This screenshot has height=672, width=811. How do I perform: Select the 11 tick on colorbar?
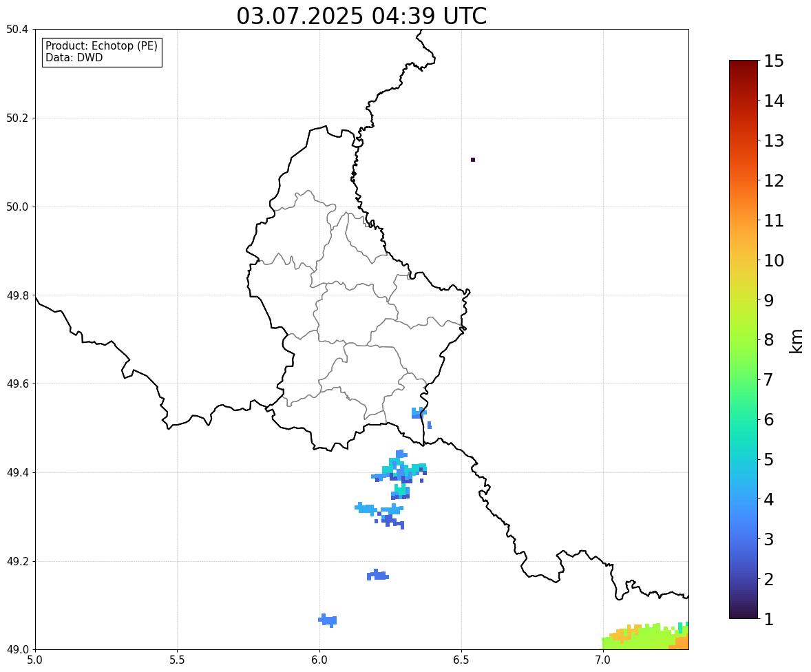[x=774, y=220]
